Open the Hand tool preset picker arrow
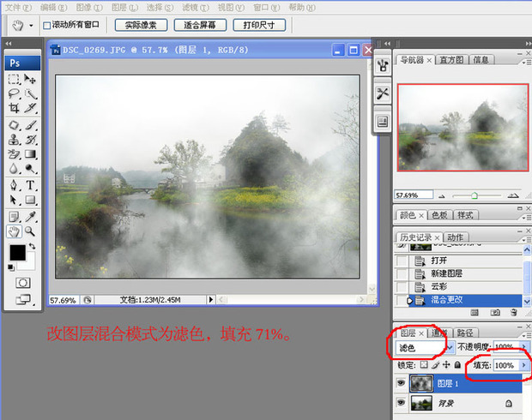The width and height of the screenshot is (532, 420). [x=31, y=26]
